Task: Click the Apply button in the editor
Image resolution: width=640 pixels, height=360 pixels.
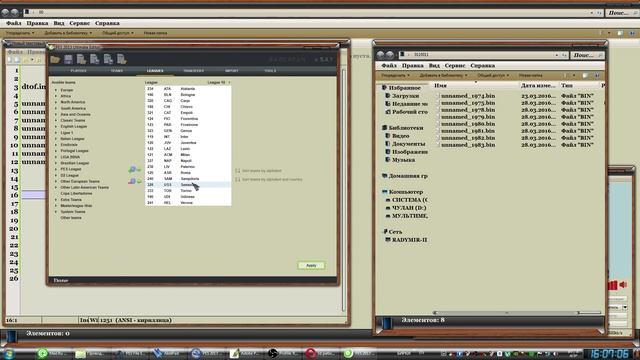Action: tap(311, 266)
